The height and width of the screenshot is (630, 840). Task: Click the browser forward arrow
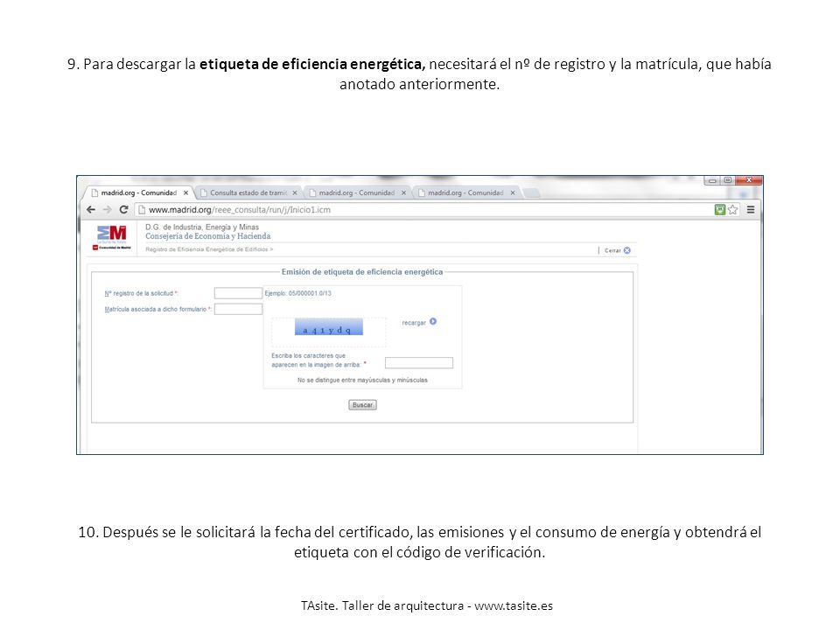(x=107, y=209)
